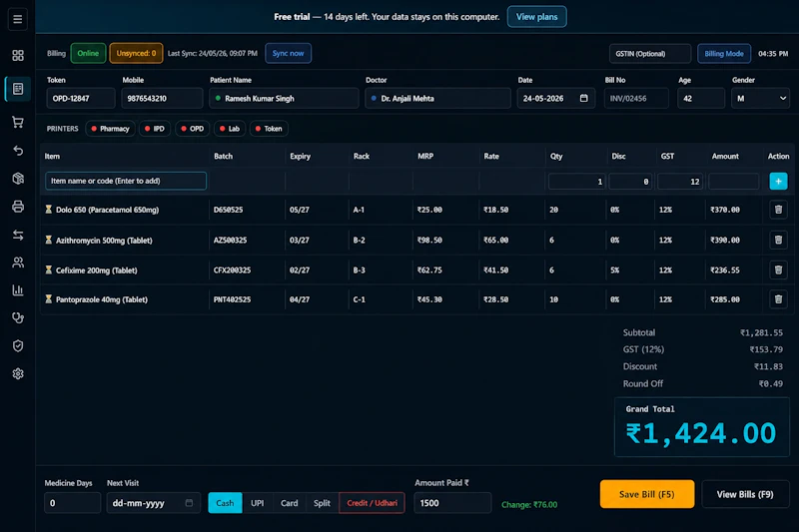Open the hamburger menu icon

[18, 19]
